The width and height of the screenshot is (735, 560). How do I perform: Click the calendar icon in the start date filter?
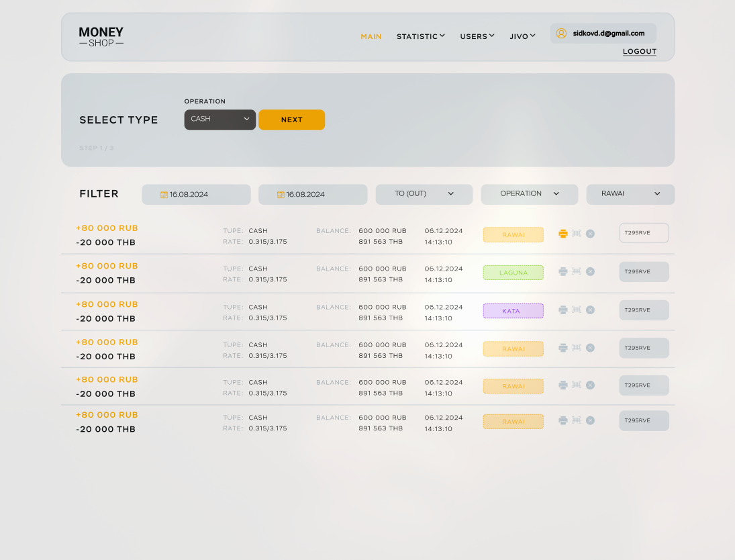coord(162,194)
